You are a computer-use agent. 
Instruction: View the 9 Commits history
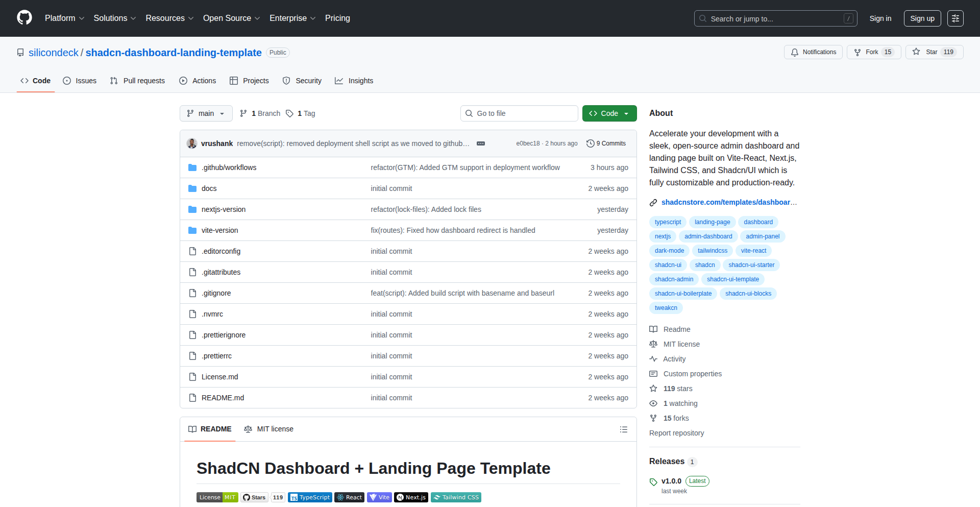click(606, 143)
